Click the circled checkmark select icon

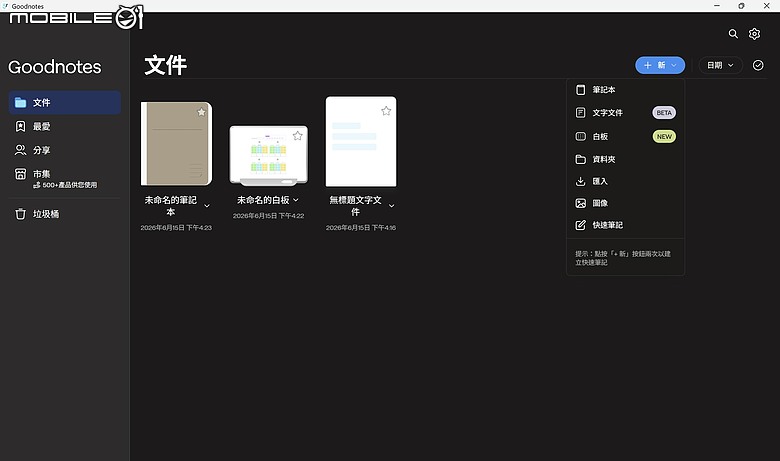[758, 65]
